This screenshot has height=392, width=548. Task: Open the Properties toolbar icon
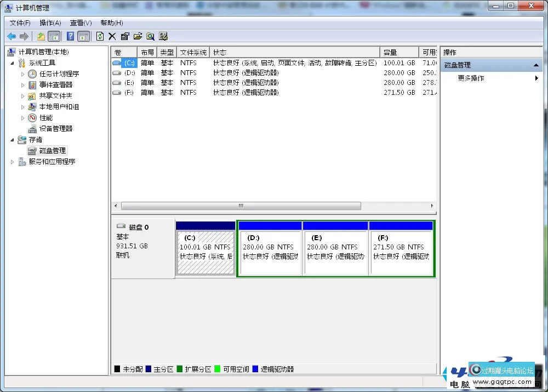click(x=124, y=36)
